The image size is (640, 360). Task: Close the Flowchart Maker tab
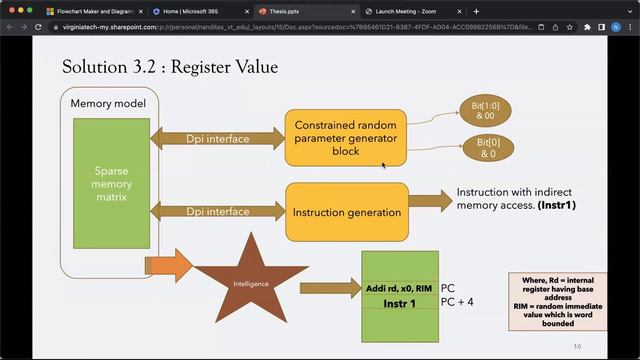click(x=141, y=11)
